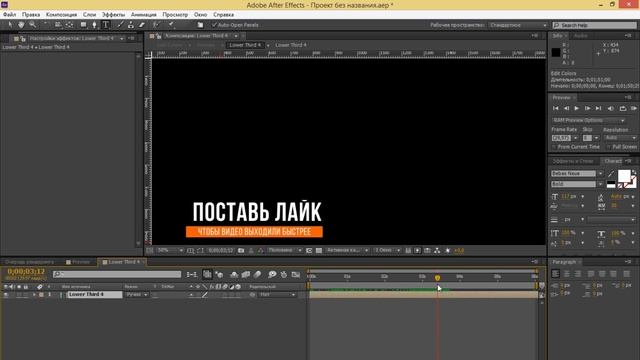This screenshot has height=360, width=640.
Task: Select the Clone Stamp tool
Action: pos(131,25)
